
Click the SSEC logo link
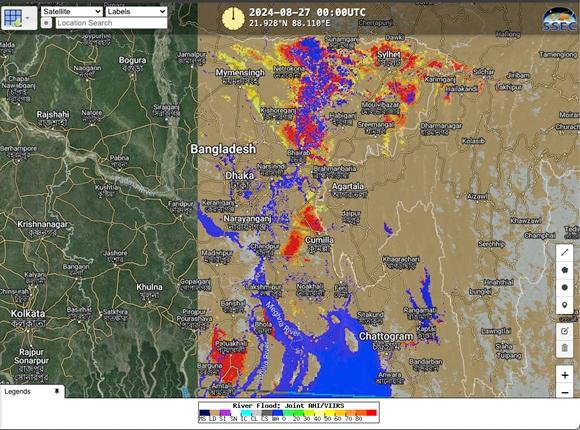[x=559, y=19]
